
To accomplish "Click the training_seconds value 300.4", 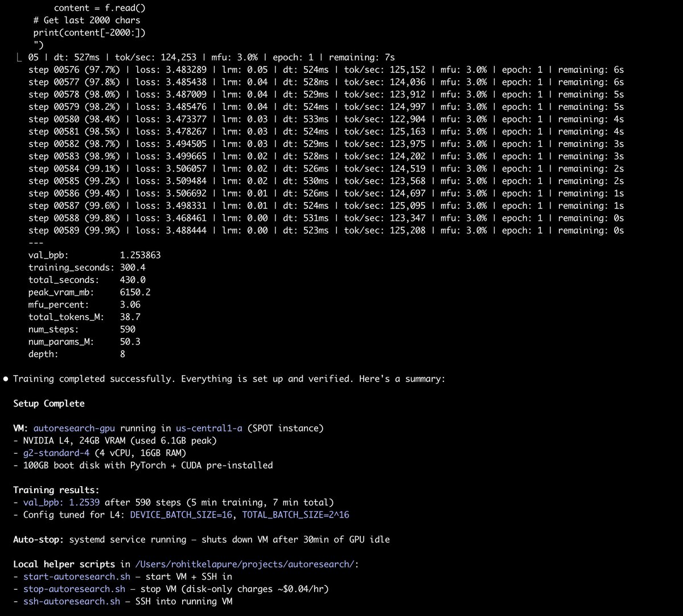I will (x=133, y=268).
